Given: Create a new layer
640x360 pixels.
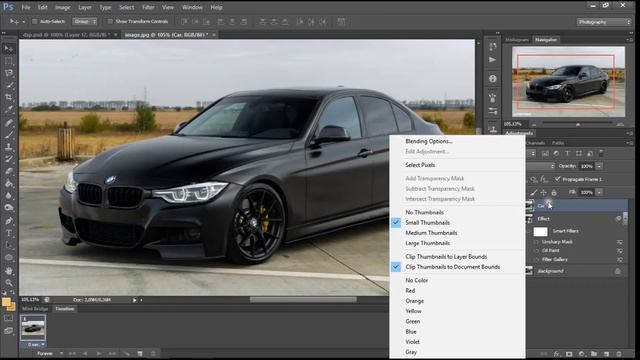Looking at the screenshot, I should (607, 354).
